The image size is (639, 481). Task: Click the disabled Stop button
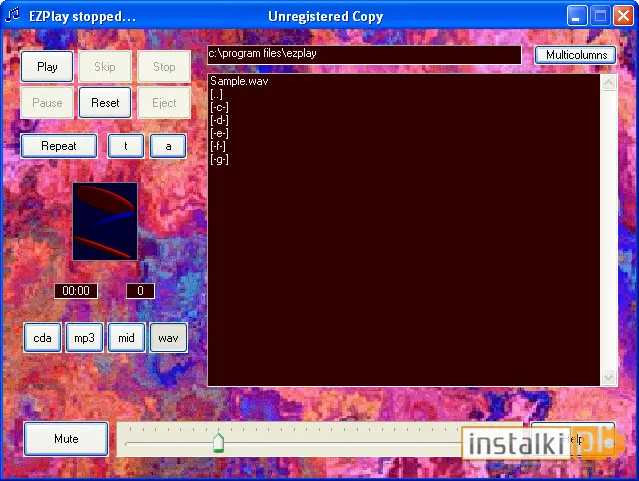164,66
